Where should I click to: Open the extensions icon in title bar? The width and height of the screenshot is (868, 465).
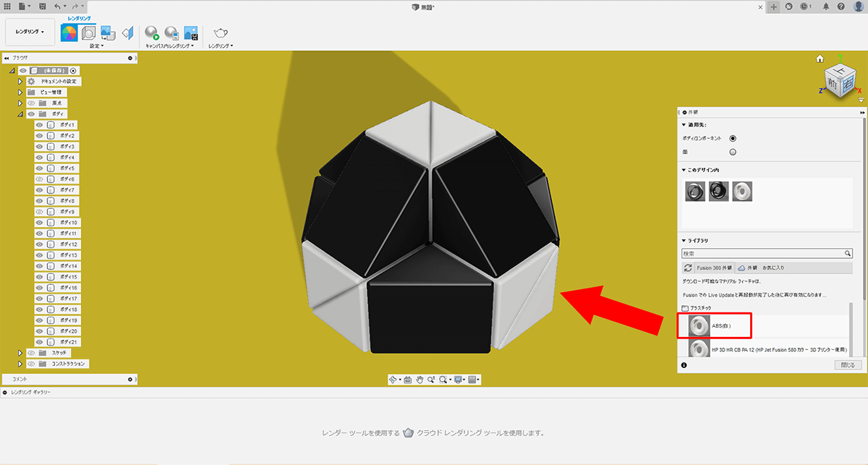(x=789, y=6)
